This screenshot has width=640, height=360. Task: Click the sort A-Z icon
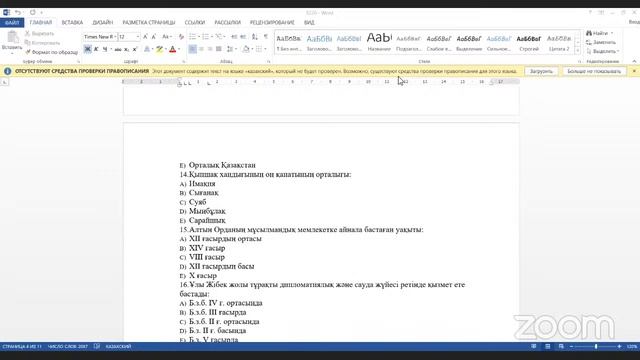click(255, 37)
